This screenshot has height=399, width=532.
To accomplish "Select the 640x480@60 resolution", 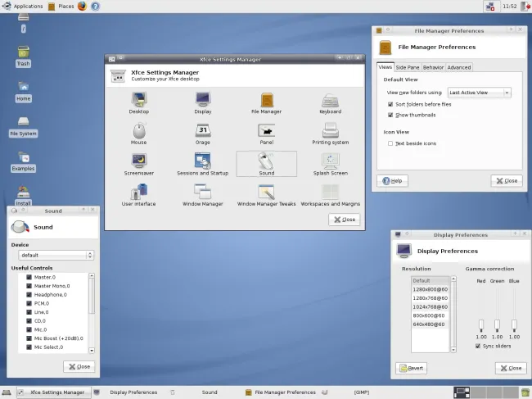I will [x=431, y=324].
